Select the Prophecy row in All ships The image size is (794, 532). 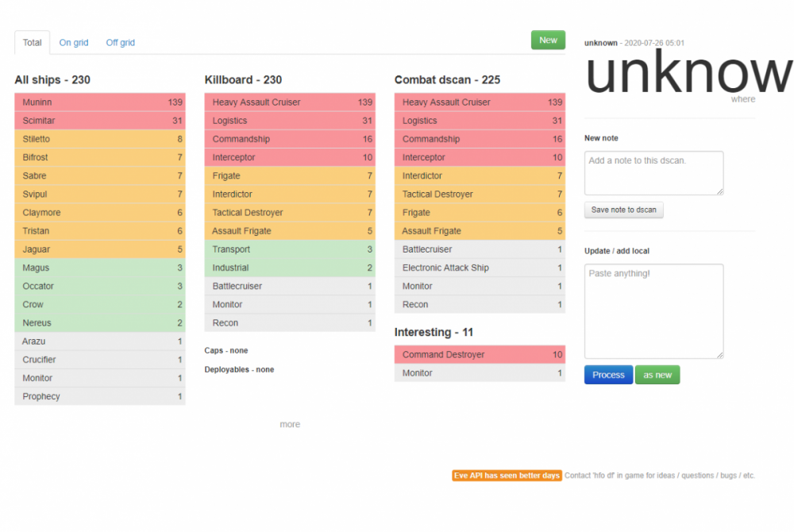(x=100, y=396)
